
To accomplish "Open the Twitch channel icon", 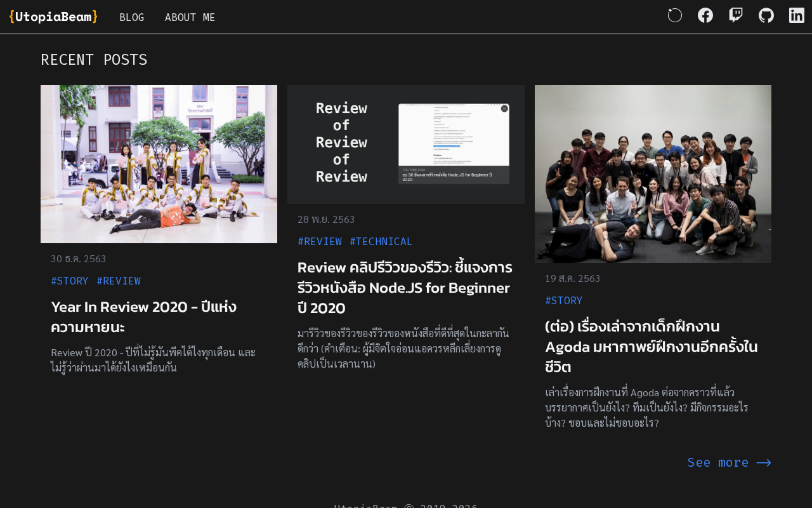I will [736, 15].
